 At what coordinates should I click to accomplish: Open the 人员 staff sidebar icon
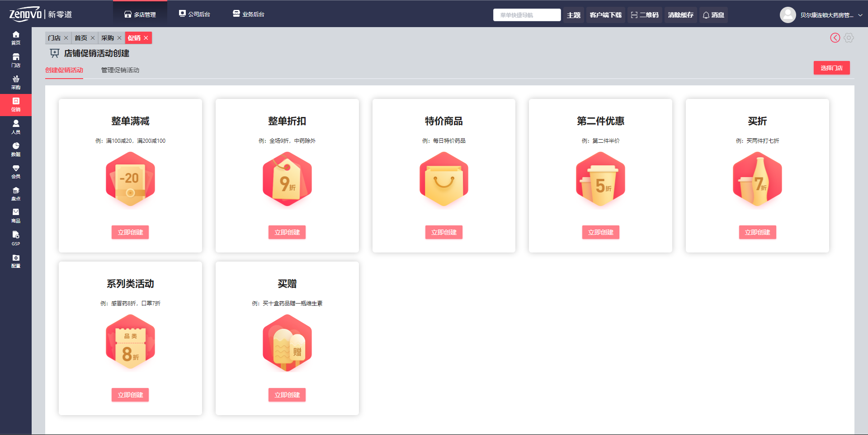click(x=16, y=127)
